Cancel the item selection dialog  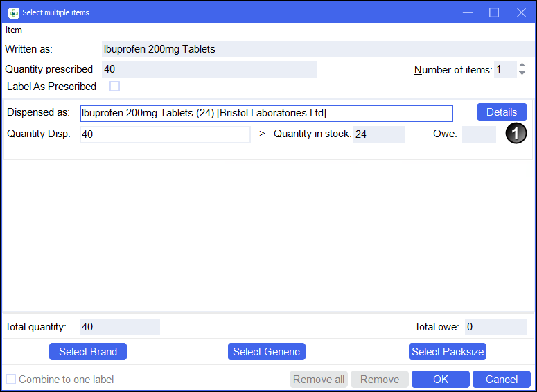coord(502,380)
